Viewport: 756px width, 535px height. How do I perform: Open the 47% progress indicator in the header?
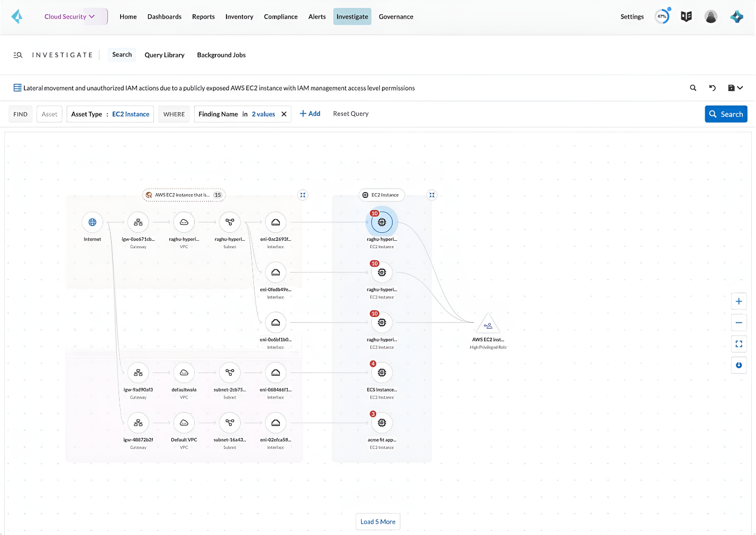click(662, 16)
